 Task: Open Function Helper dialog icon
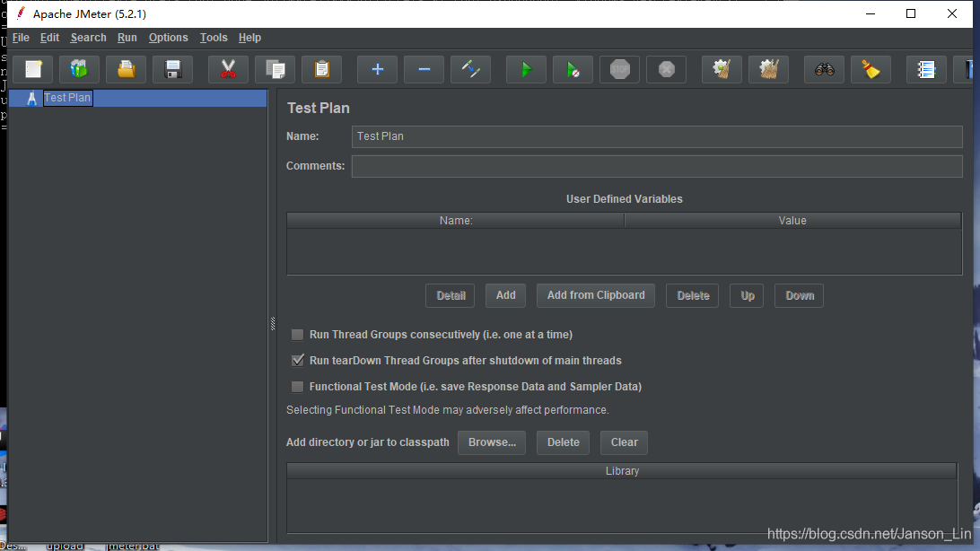click(x=926, y=69)
